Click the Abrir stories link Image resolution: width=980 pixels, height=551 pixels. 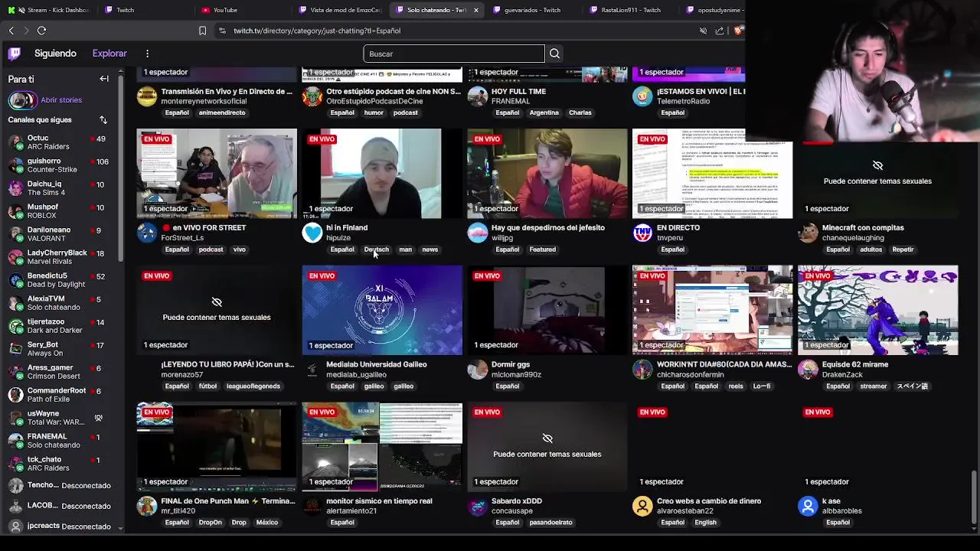click(x=61, y=100)
